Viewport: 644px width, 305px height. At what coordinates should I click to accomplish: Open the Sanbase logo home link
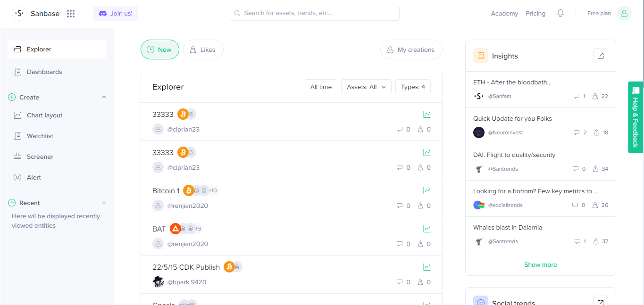coord(36,14)
